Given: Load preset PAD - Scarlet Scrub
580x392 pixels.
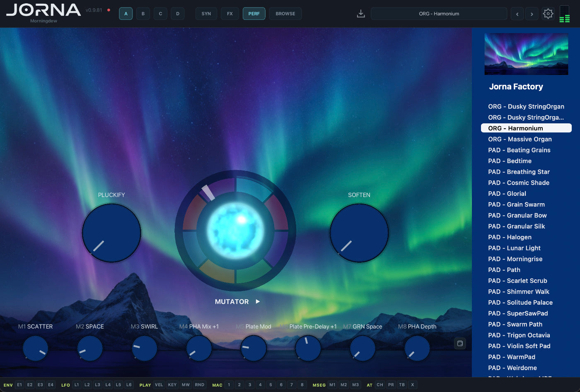Looking at the screenshot, I should click(526, 281).
